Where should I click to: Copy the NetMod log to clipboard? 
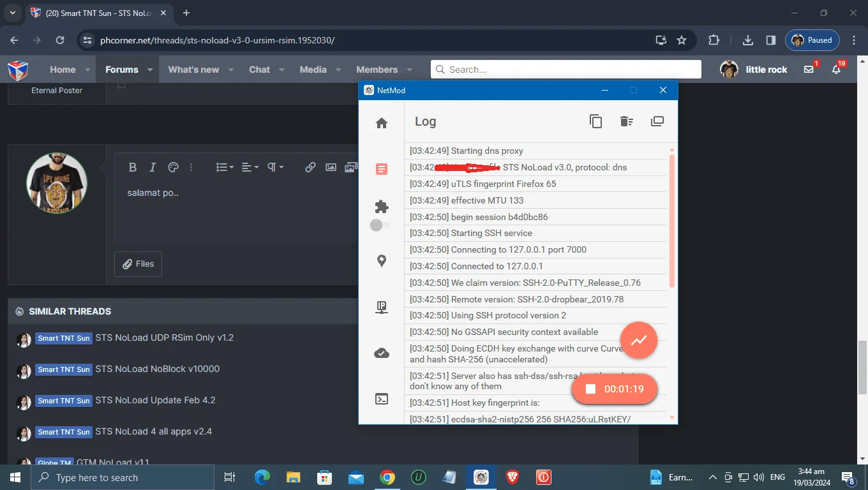pos(595,121)
